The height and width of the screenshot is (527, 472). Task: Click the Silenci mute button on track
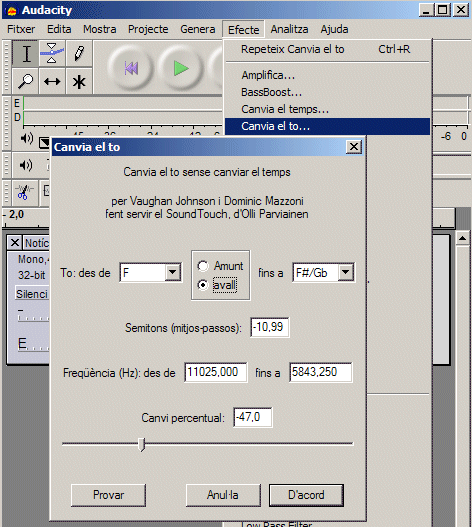(32, 294)
